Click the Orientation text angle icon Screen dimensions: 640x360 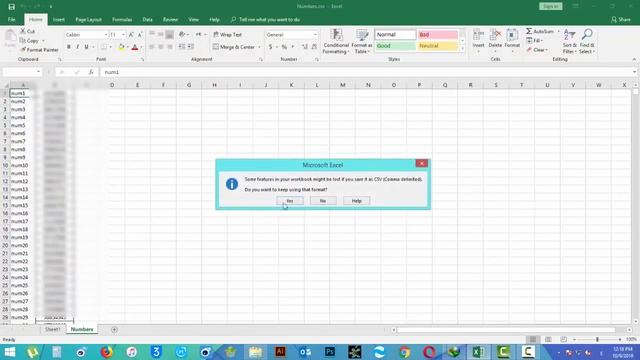(182, 35)
